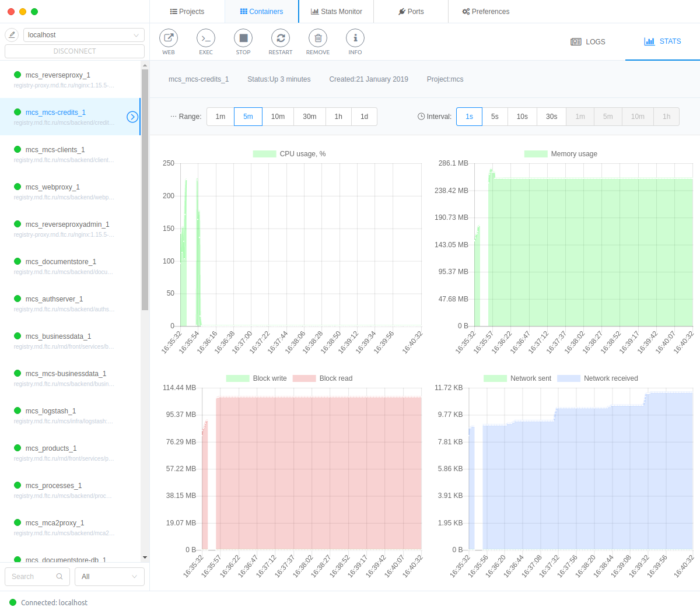The width and height of the screenshot is (700, 614).
Task: Open container in web browser icon
Action: tap(169, 38)
